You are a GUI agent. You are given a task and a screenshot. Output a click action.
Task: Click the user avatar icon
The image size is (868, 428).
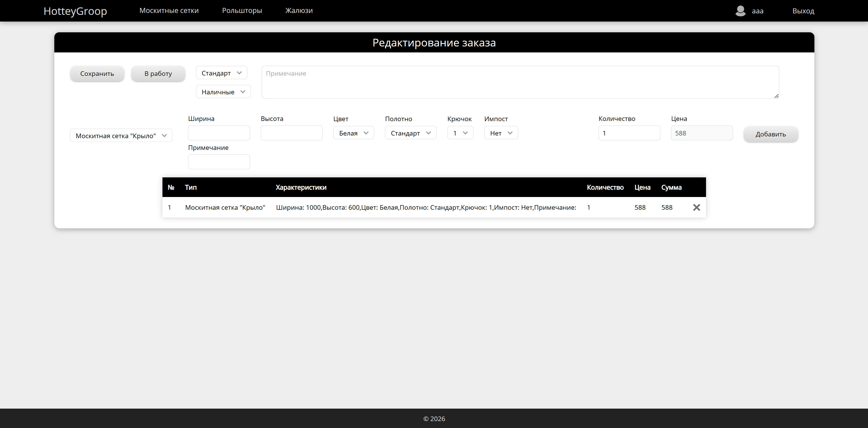[740, 11]
